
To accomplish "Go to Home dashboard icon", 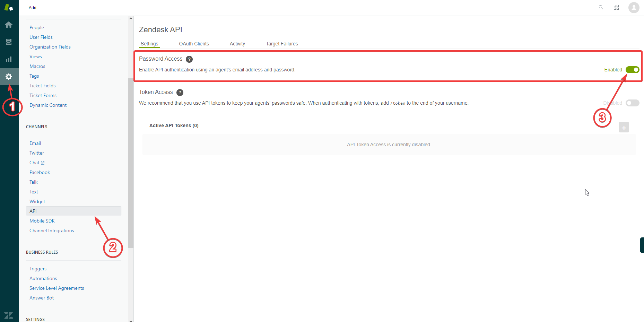I will [9, 25].
